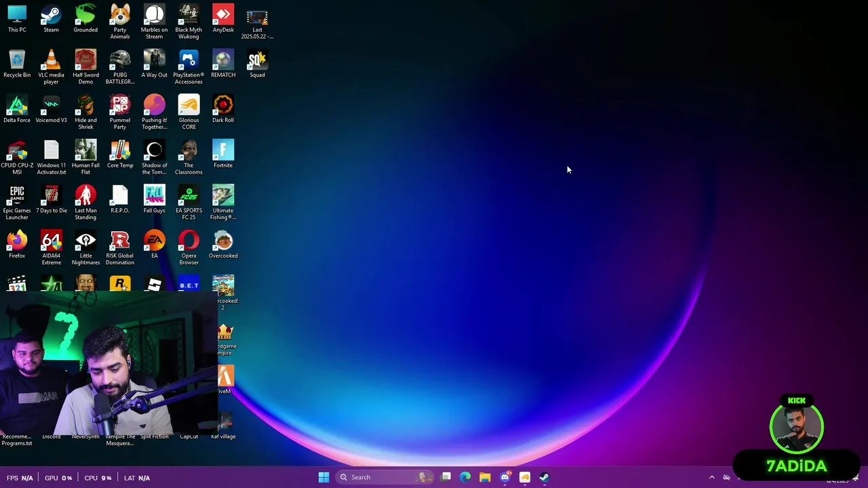
Task: Select Glorious CORE icon
Action: tap(189, 113)
